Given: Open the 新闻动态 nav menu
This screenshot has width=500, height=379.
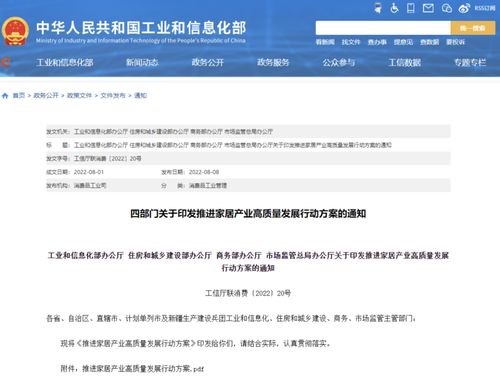Looking at the screenshot, I should click(142, 62).
